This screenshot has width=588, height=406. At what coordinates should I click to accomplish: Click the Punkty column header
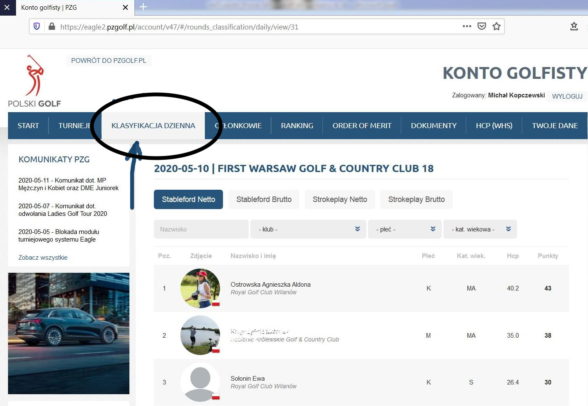pyautogui.click(x=548, y=256)
